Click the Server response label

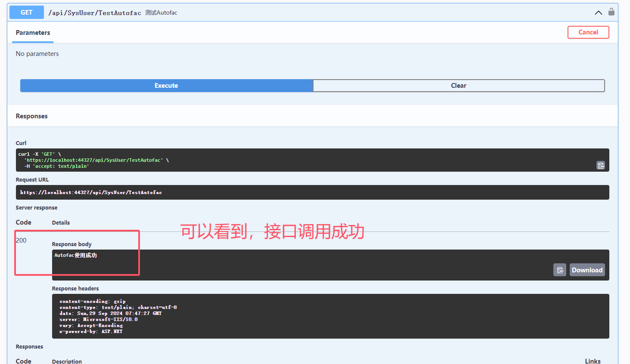coord(37,208)
